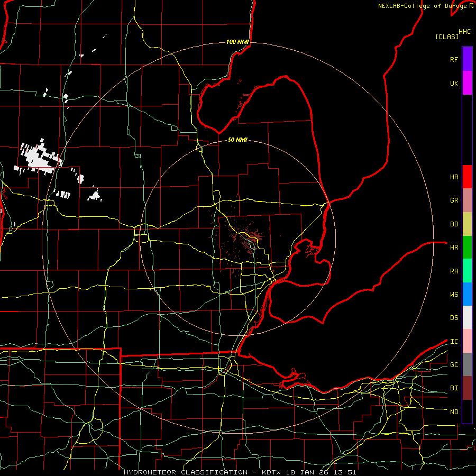Click the BD legend label
Screen dimensions: 476x476
pos(454,224)
